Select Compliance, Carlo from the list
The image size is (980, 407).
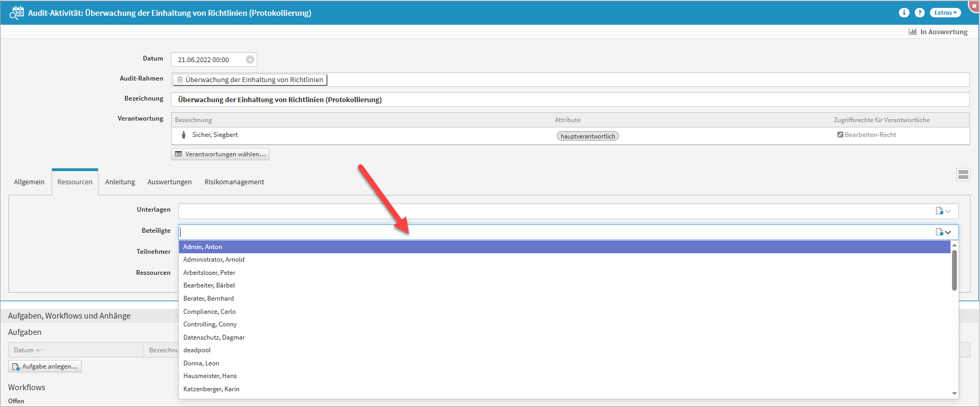(209, 312)
